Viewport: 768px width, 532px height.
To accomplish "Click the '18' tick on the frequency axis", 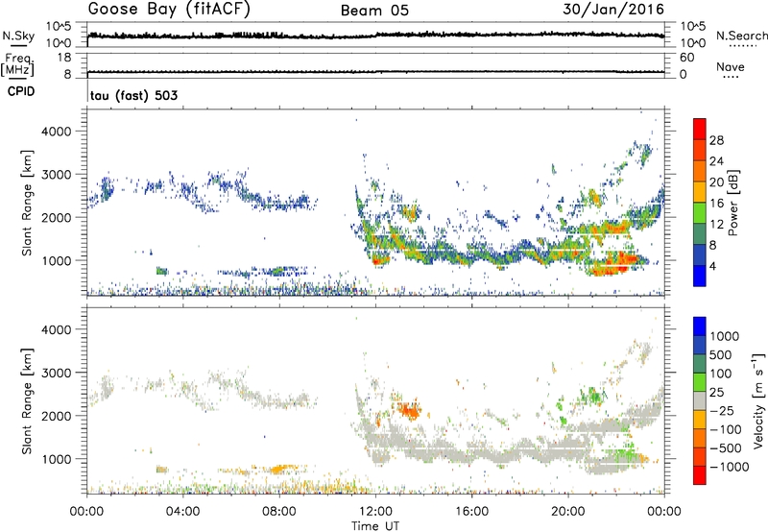I will (64, 58).
